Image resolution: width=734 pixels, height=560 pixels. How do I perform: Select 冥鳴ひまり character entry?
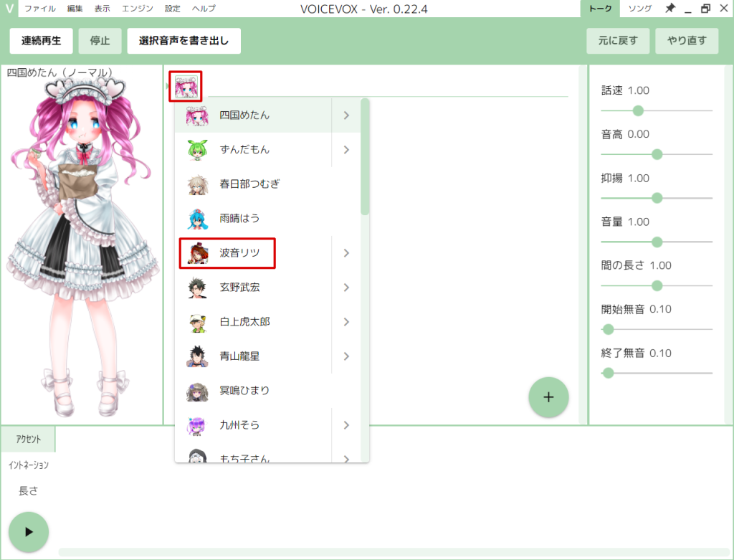click(244, 391)
